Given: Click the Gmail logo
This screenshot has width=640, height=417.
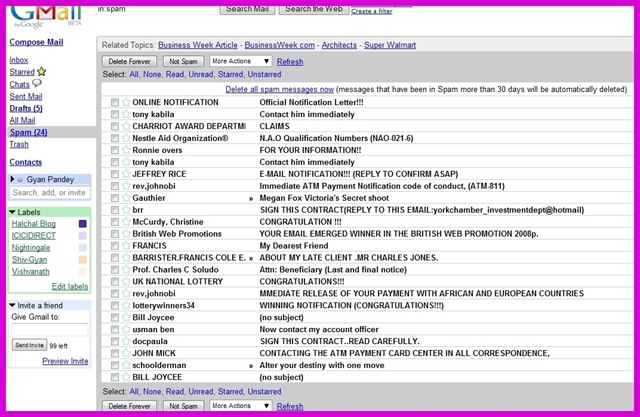Looking at the screenshot, I should 46,16.
